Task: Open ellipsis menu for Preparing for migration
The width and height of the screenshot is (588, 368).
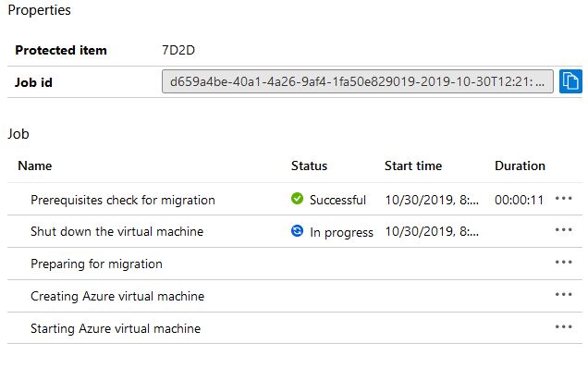Action: [563, 263]
